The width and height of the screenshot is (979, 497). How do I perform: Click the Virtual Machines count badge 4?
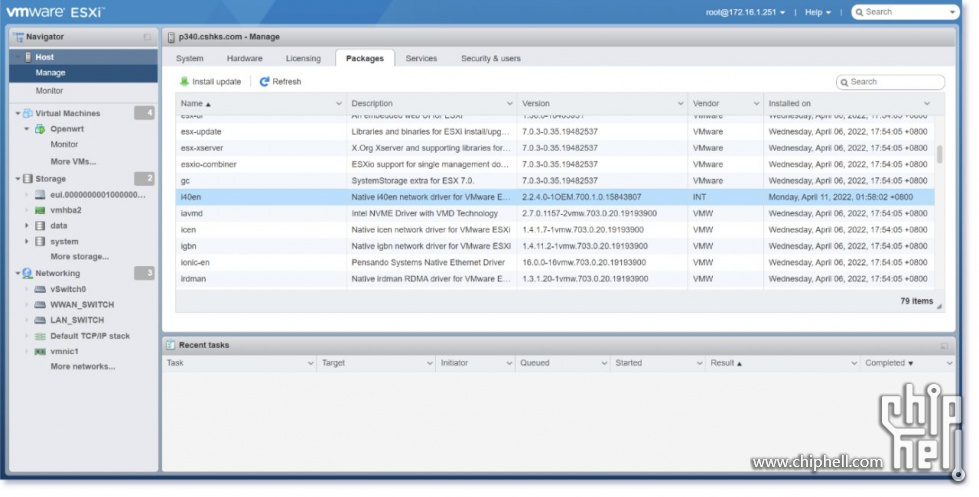[144, 113]
